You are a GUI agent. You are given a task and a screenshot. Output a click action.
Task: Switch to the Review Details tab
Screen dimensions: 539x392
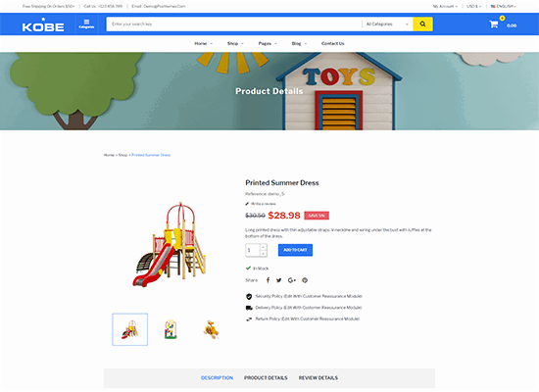click(318, 378)
